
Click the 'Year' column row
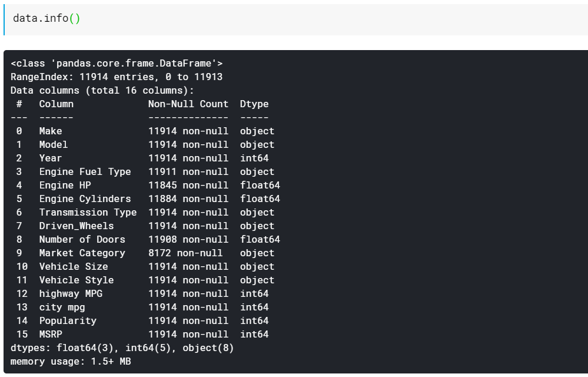[x=51, y=158]
